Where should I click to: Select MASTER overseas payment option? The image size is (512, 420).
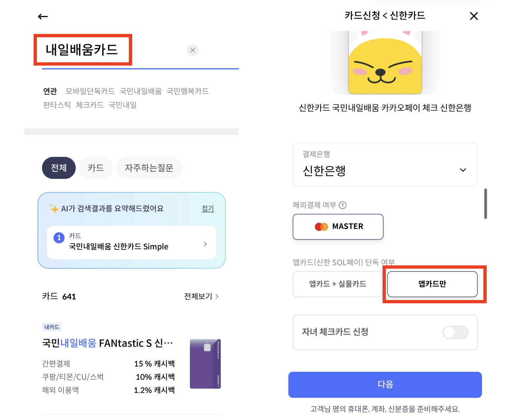(x=338, y=226)
